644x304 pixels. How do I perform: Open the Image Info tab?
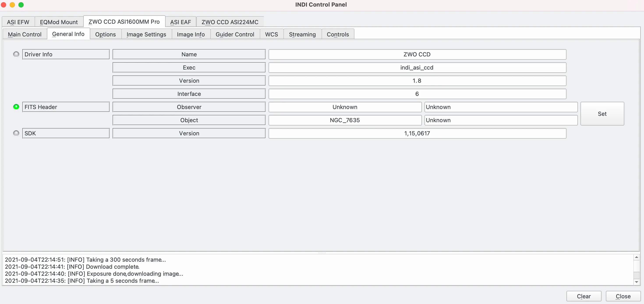click(x=191, y=34)
